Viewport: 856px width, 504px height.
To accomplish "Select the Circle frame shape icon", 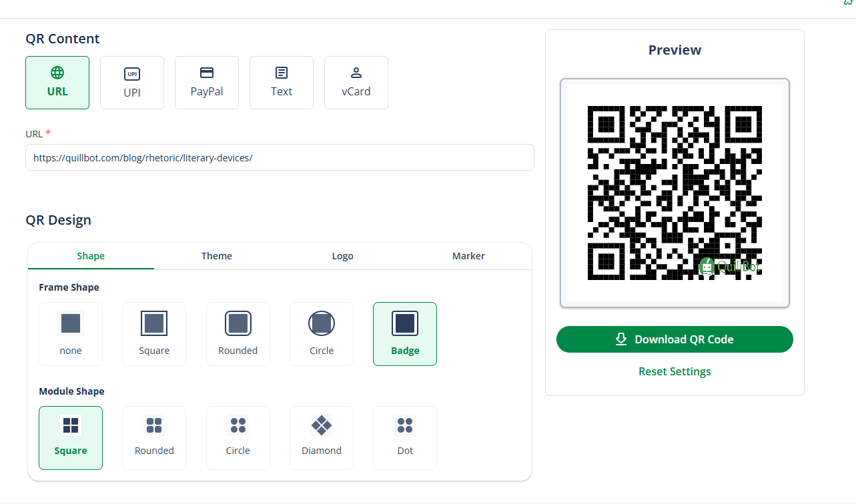I will (322, 324).
